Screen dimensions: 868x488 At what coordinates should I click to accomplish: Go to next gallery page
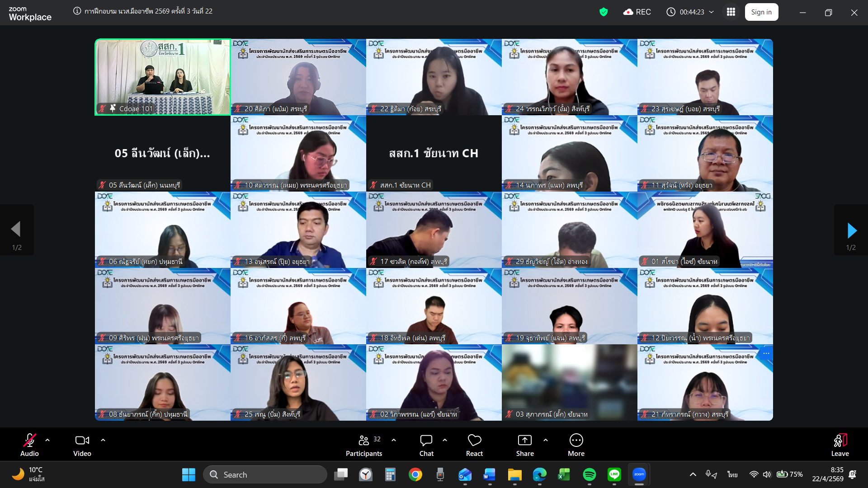[851, 230]
